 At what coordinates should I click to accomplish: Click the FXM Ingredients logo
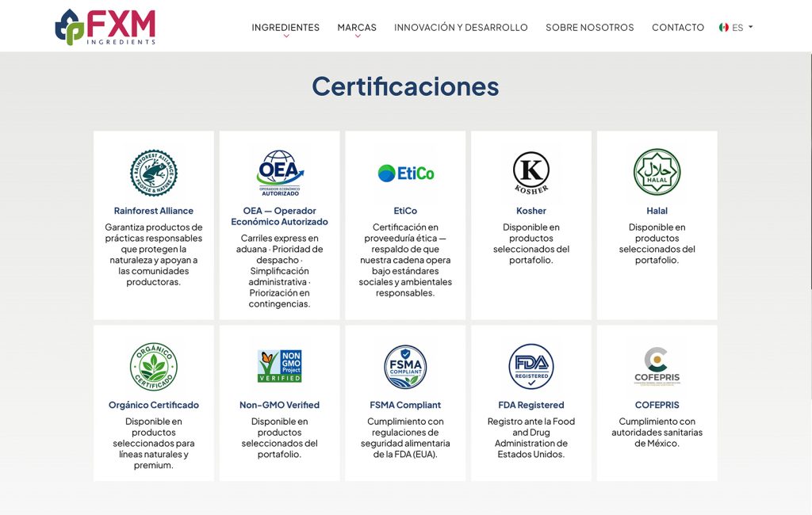(105, 27)
